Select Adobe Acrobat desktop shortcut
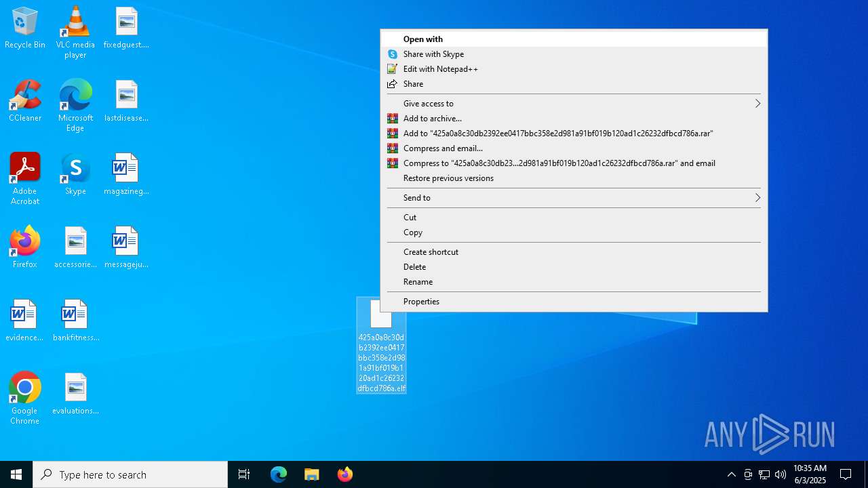This screenshot has width=868, height=488. [25, 179]
